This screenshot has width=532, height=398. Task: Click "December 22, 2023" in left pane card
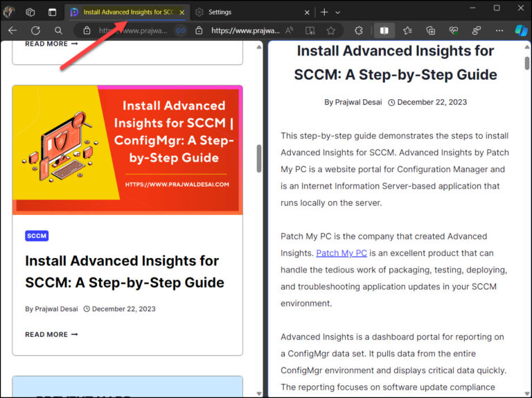[123, 309]
